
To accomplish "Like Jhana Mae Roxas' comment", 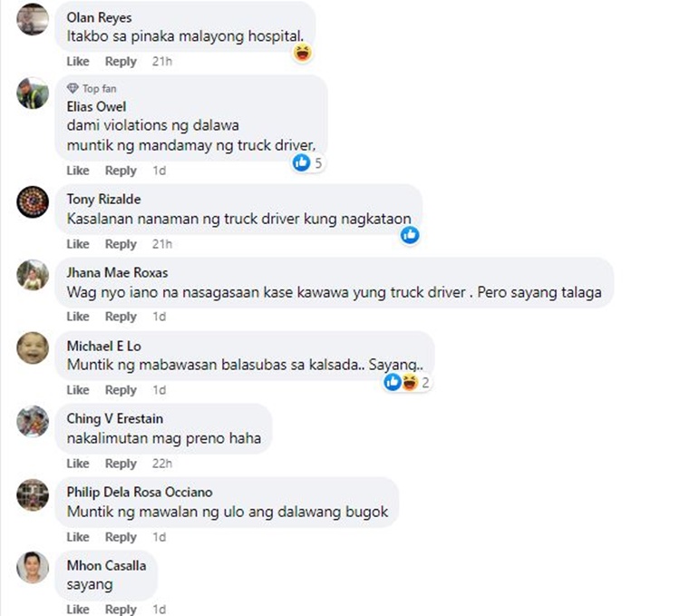I will (x=78, y=317).
